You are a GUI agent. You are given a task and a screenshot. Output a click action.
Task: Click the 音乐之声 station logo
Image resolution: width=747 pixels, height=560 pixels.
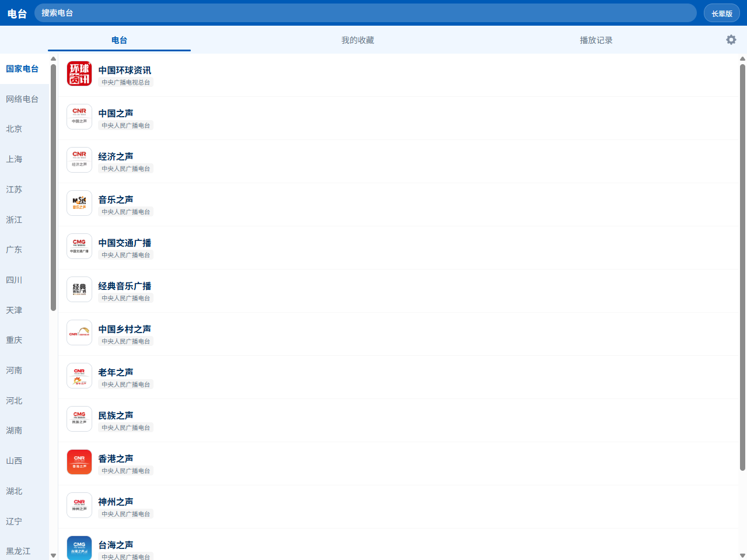tap(79, 203)
